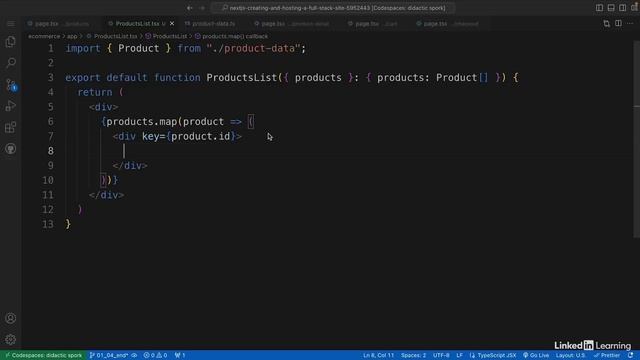Open the Manage gear icon
640x360 pixels.
[11, 339]
